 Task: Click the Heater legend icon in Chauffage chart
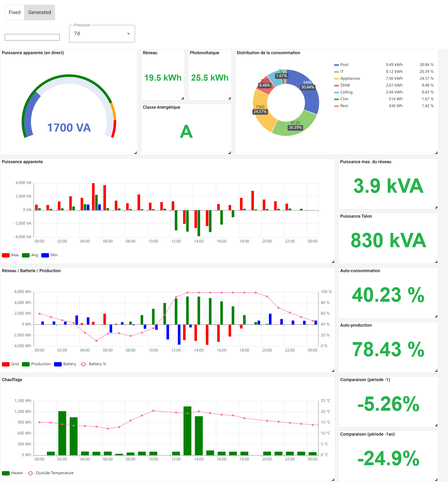tap(5, 473)
